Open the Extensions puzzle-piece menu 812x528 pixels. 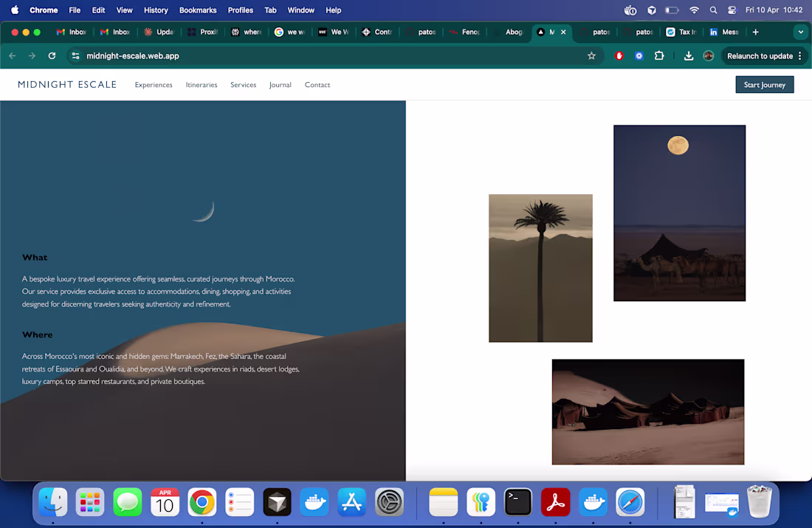(x=659, y=55)
